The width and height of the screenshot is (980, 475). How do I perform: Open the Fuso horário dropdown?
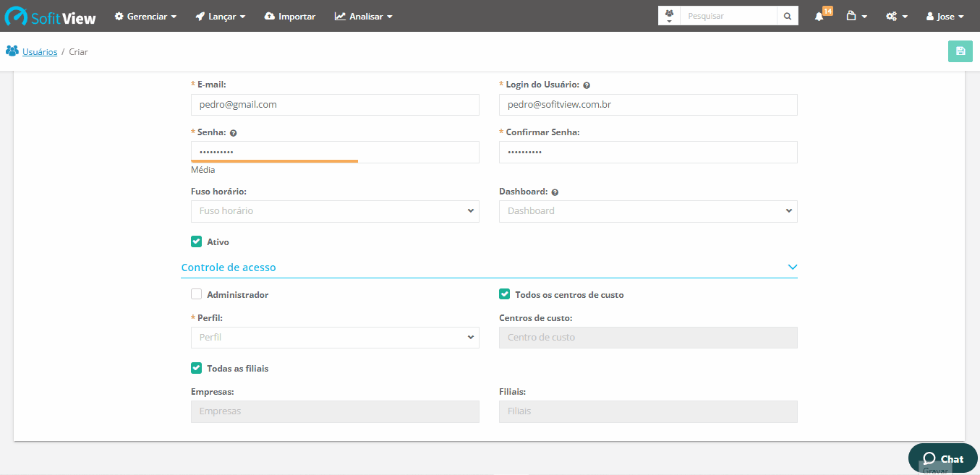(334, 211)
